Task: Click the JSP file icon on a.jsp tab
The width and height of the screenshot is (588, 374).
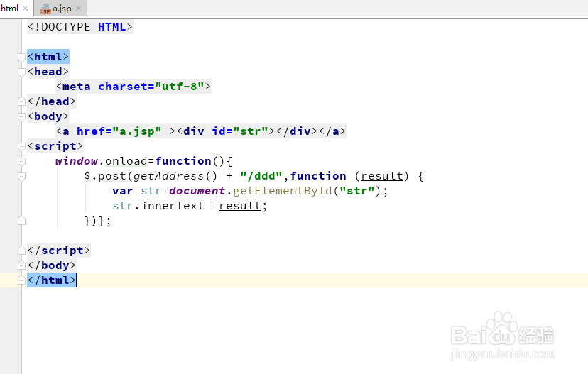Action: (45, 9)
